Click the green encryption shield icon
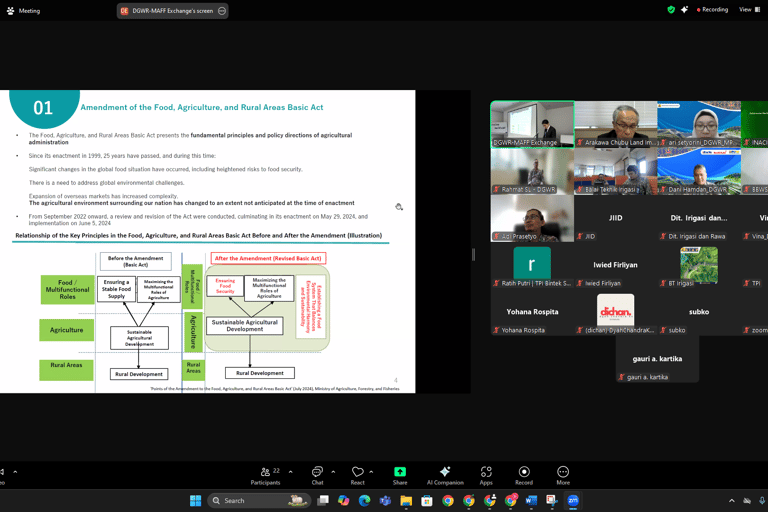The height and width of the screenshot is (512, 768). (671, 9)
